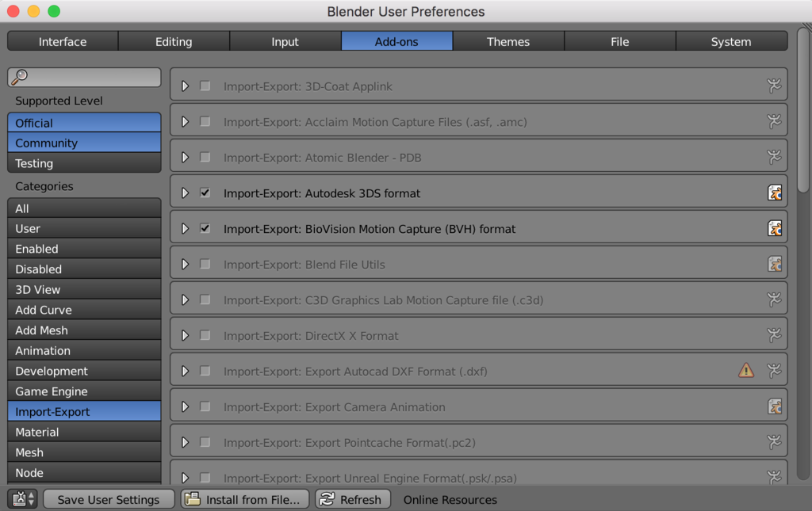Select the Animation category
Viewport: 812px width, 511px height.
click(84, 351)
